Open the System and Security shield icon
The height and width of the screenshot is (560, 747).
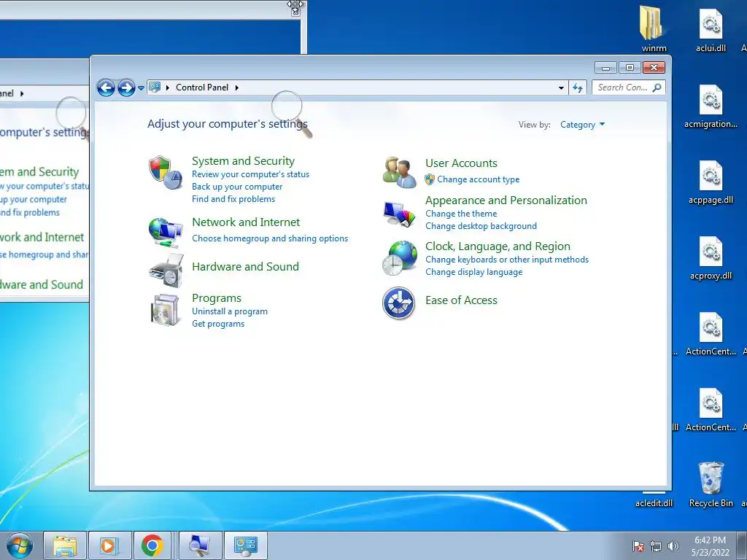[x=166, y=173]
